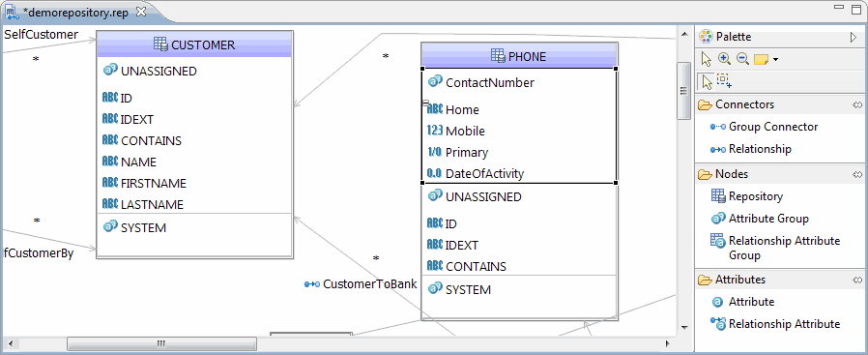Select the Attribute Group node tool
Image resolution: width=868 pixels, height=355 pixels.
pos(760,219)
